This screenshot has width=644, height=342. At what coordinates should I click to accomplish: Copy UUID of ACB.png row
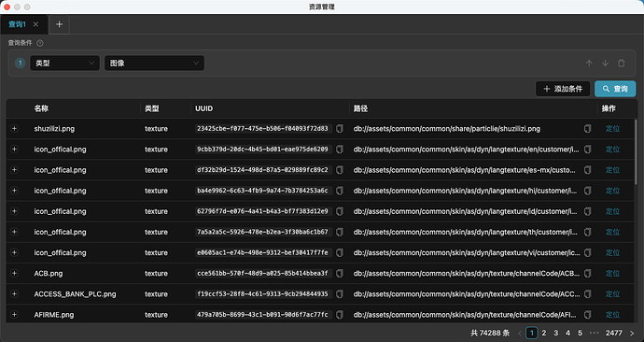click(x=340, y=273)
